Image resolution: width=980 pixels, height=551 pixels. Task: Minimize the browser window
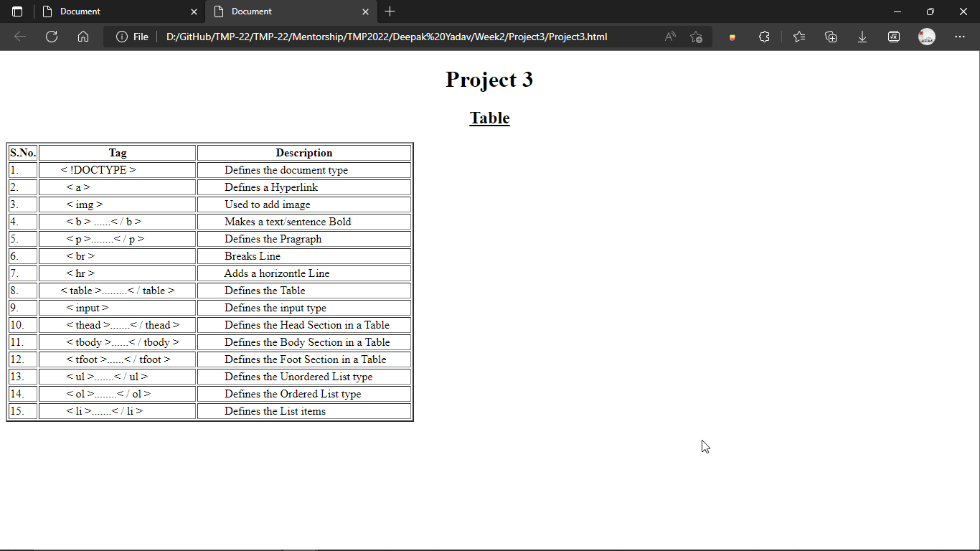click(x=897, y=11)
